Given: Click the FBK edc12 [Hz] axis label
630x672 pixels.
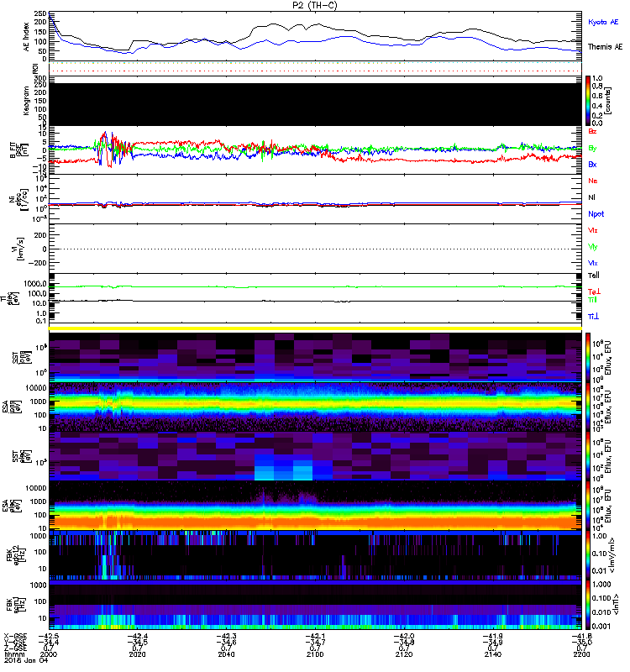Looking at the screenshot, I should pos(14,554).
